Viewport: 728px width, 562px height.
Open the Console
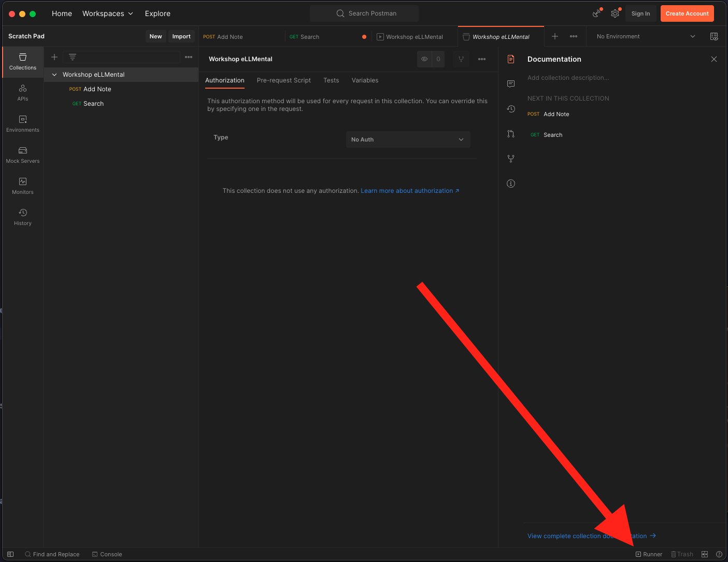point(107,554)
